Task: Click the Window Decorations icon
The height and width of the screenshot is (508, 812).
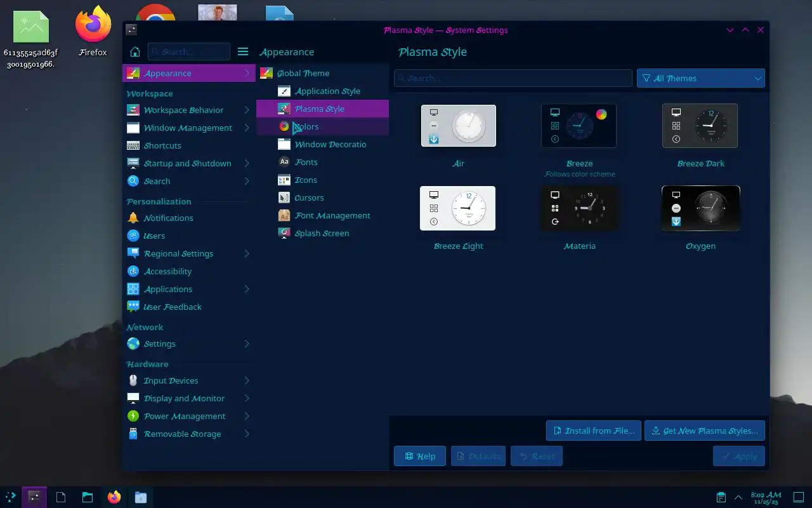Action: coord(284,144)
